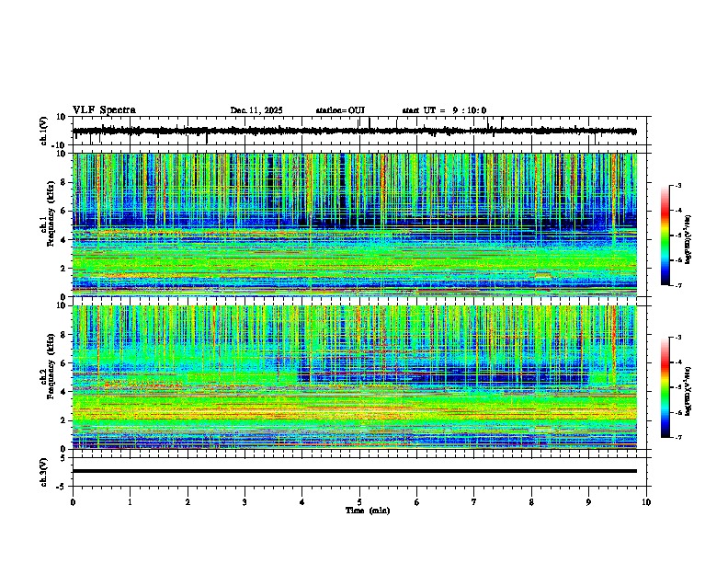Click time axis tick label "0"
Image resolution: width=728 pixels, height=563 pixels.
[x=73, y=502]
